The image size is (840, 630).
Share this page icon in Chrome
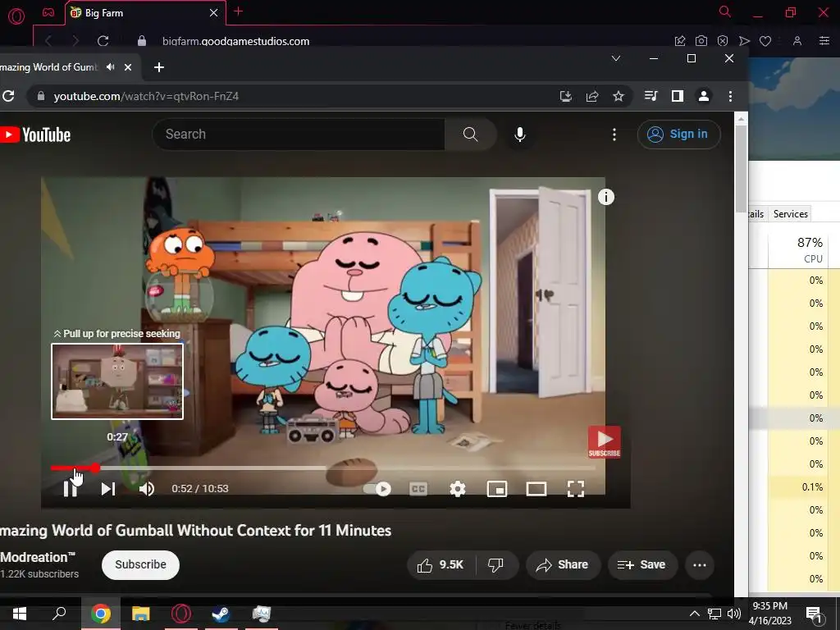[592, 96]
